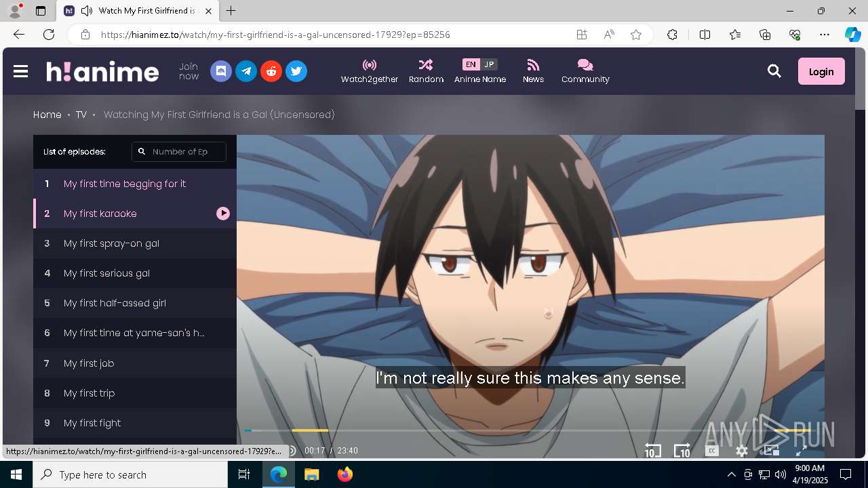Viewport: 868px width, 488px height.
Task: Open the browser profile icon
Action: coord(15,11)
